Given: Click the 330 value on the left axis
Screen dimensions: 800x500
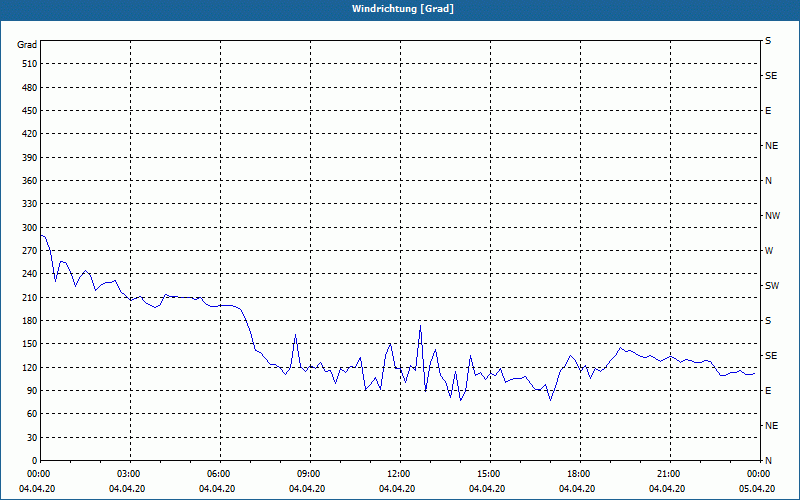Looking at the screenshot, I should pos(30,204).
